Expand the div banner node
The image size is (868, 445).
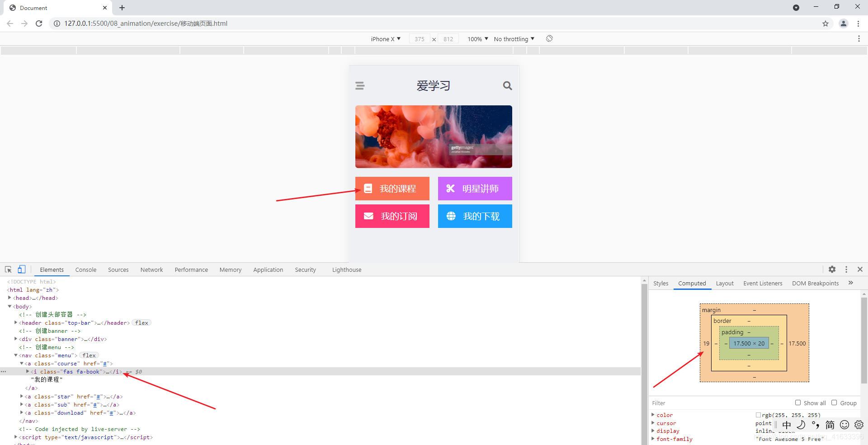click(x=16, y=339)
